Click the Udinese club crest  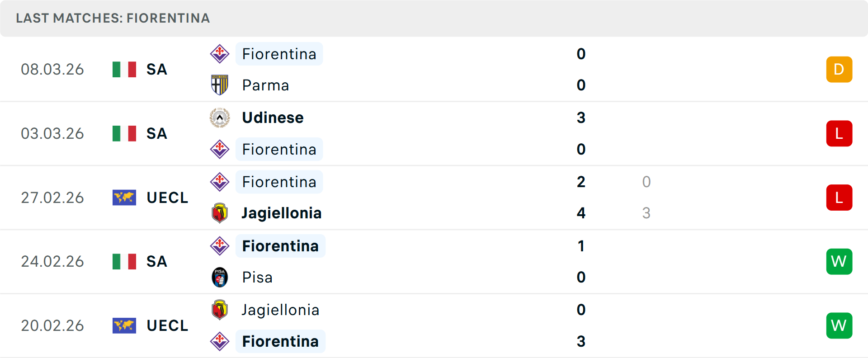220,118
